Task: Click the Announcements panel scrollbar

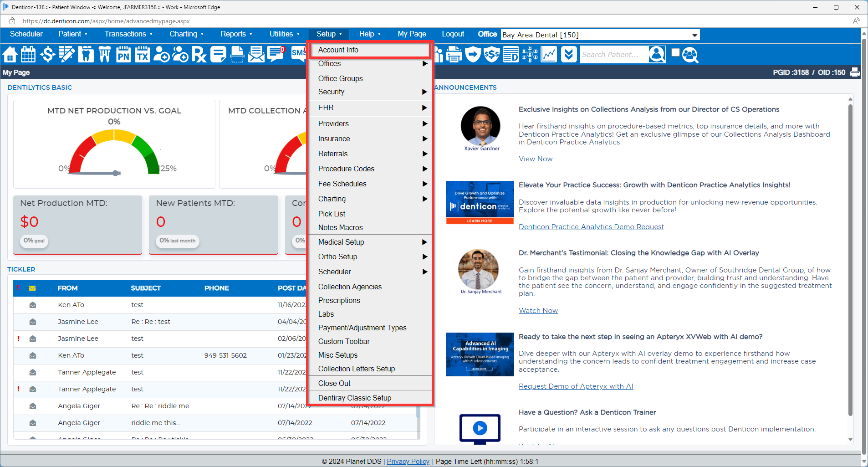Action: pos(850,260)
